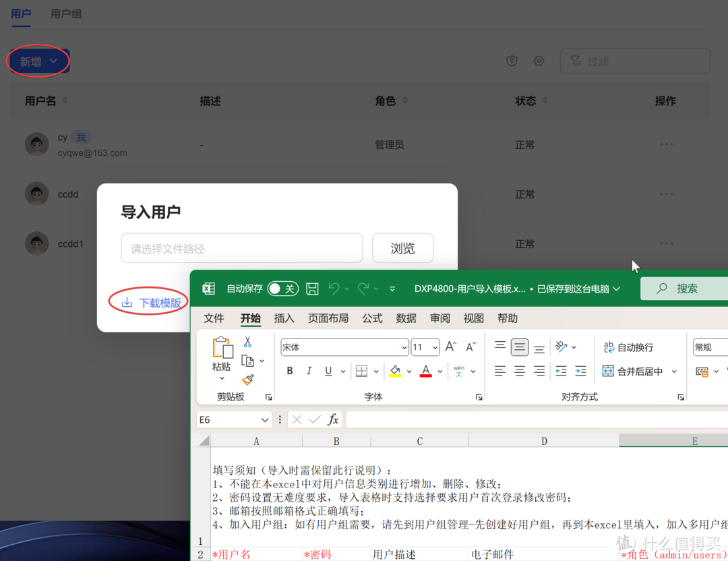
Task: Switch to the 插入 ribbon tab
Action: pos(284,318)
